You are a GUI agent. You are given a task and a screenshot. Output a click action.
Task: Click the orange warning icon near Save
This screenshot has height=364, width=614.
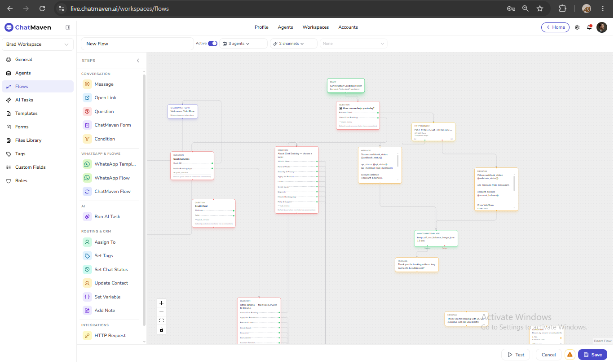[x=570, y=355]
